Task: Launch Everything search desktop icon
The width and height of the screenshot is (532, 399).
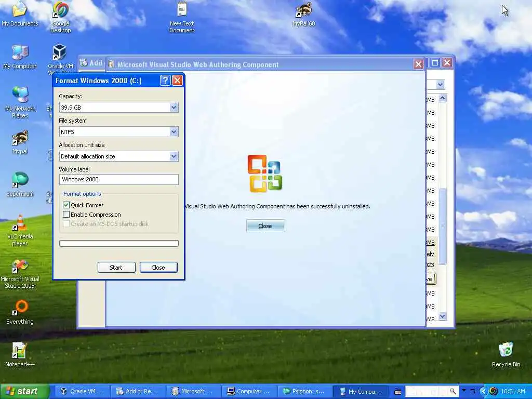Action: [x=20, y=312]
